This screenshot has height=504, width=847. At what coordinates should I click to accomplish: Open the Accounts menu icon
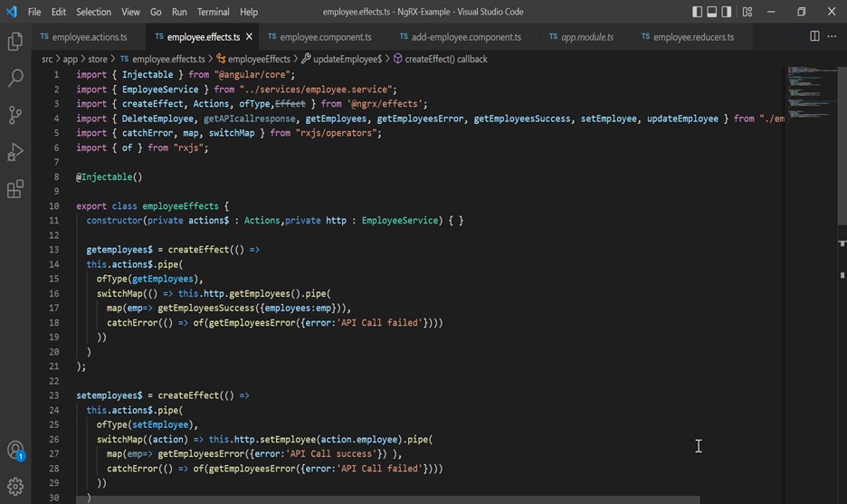[x=15, y=450]
